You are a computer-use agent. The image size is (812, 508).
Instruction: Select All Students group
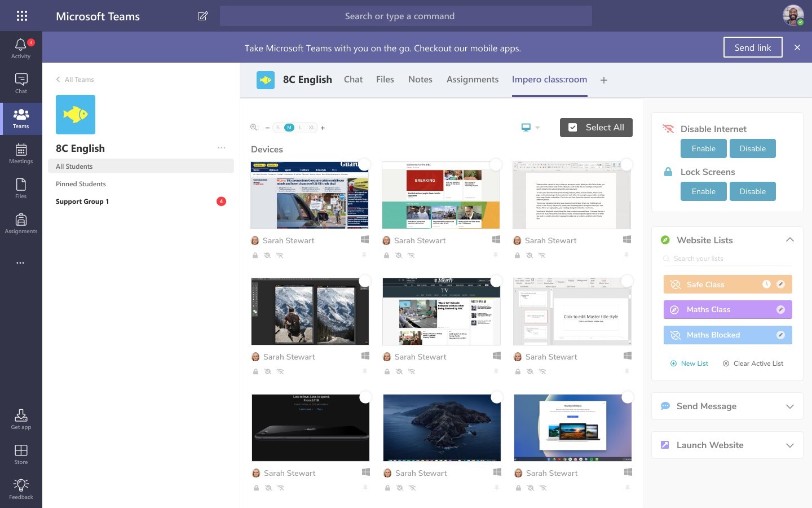click(141, 166)
